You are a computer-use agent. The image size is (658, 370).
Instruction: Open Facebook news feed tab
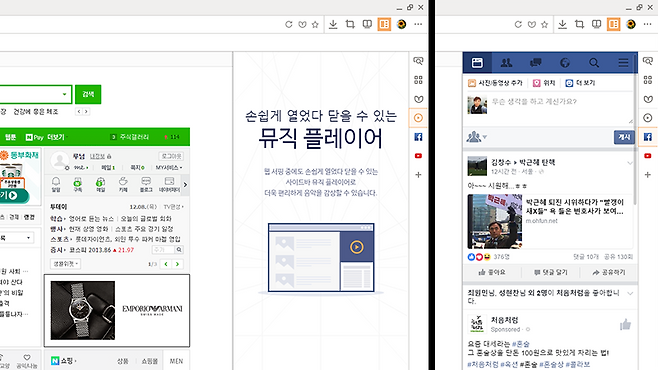(477, 63)
